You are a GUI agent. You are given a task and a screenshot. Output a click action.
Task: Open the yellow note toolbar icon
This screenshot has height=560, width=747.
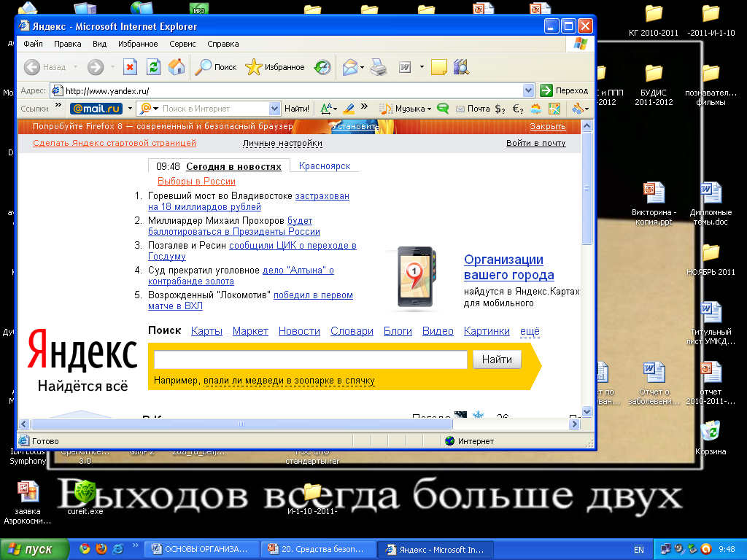point(438,67)
